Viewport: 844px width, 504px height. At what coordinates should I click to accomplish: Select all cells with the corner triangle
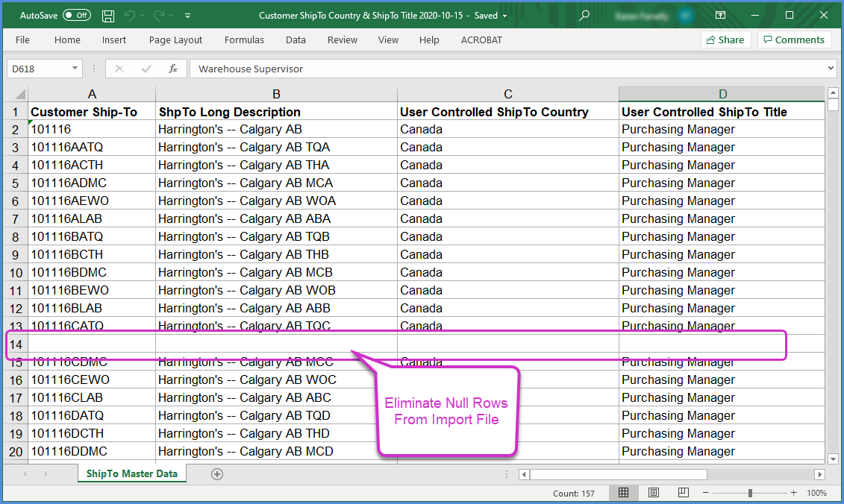[x=20, y=95]
